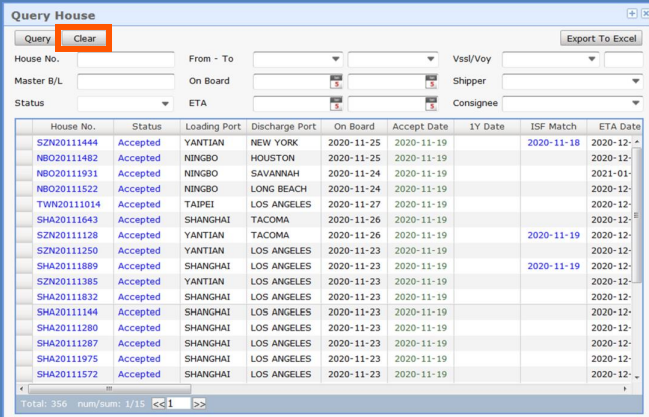Image resolution: width=649 pixels, height=417 pixels.
Task: Select the row marker for TWN20111014
Action: coord(24,204)
